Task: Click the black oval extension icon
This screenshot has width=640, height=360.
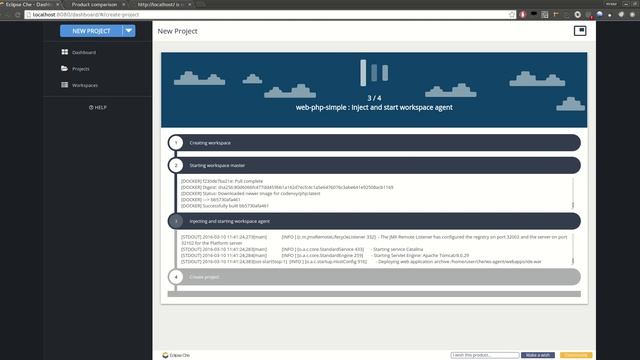Action: 533,14
